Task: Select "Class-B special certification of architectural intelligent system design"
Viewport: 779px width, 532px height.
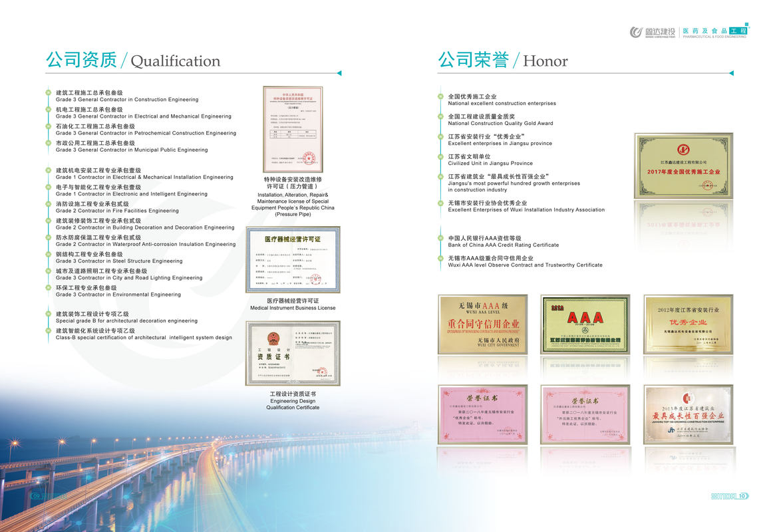Action: pyautogui.click(x=144, y=338)
